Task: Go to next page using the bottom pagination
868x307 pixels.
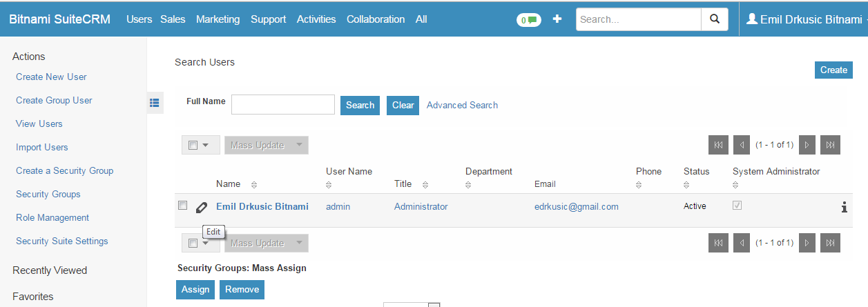Action: [807, 243]
